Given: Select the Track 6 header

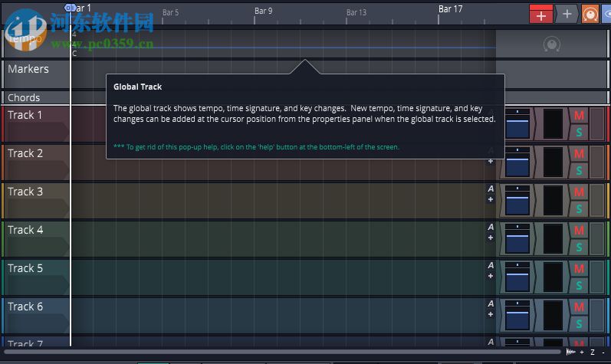Looking at the screenshot, I should coord(36,315).
